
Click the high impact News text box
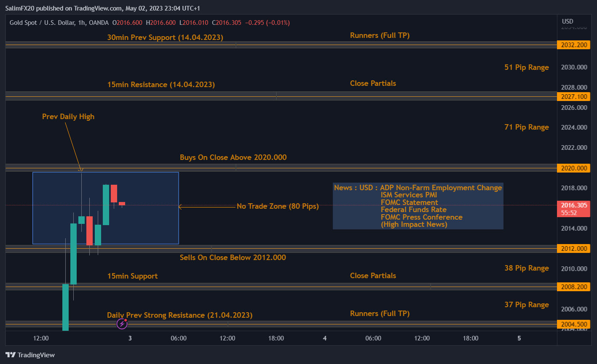(418, 206)
